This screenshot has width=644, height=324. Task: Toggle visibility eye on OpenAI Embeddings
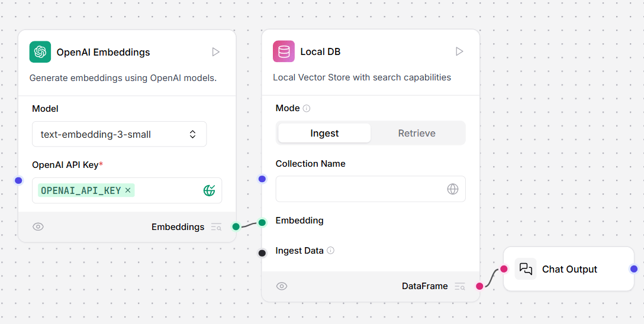pos(38,227)
